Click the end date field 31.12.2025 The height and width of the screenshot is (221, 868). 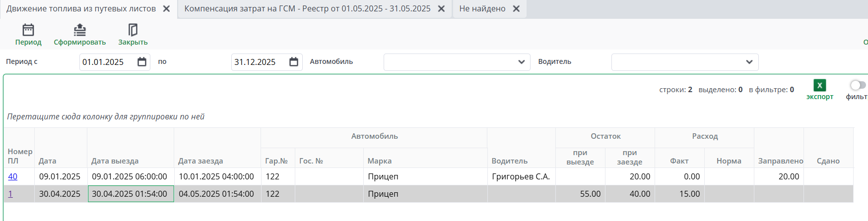259,62
